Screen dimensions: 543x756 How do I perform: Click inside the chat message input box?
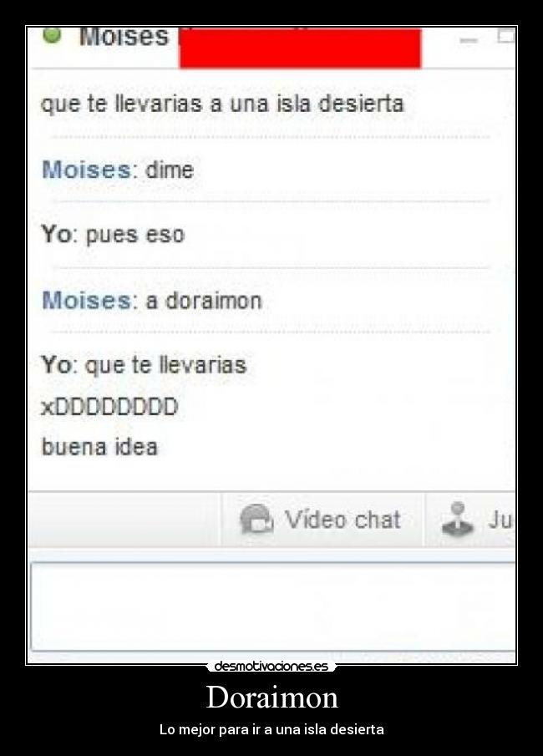click(273, 606)
